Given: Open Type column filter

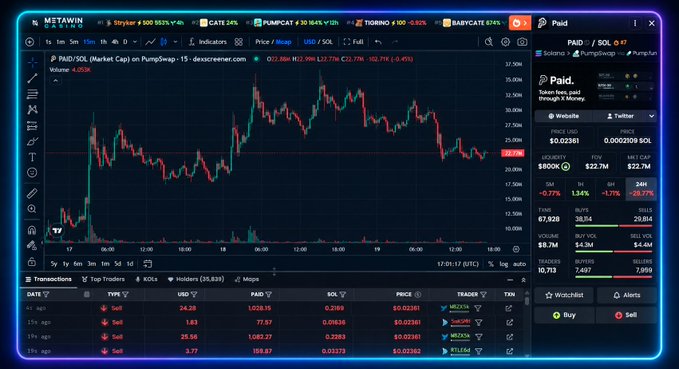Looking at the screenshot, I should click(x=126, y=295).
